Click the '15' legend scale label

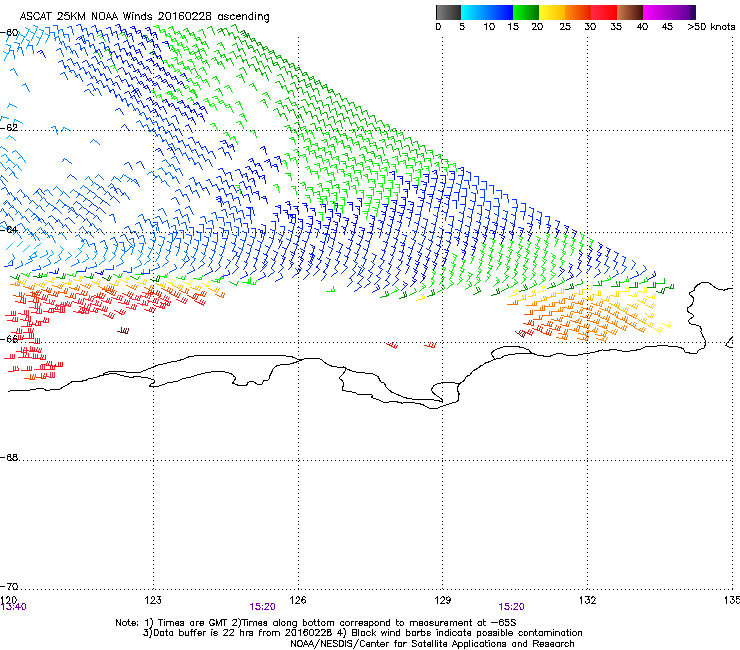513,27
